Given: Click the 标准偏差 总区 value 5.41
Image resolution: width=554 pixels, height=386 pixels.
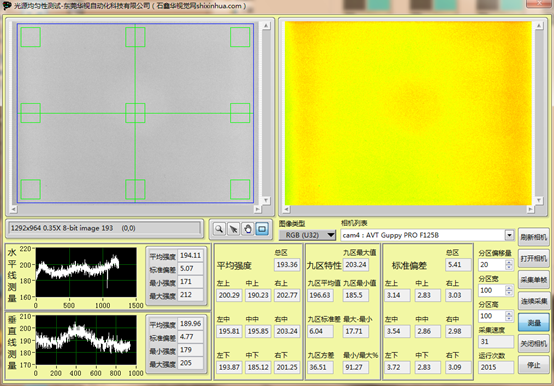Looking at the screenshot, I should 458,265.
